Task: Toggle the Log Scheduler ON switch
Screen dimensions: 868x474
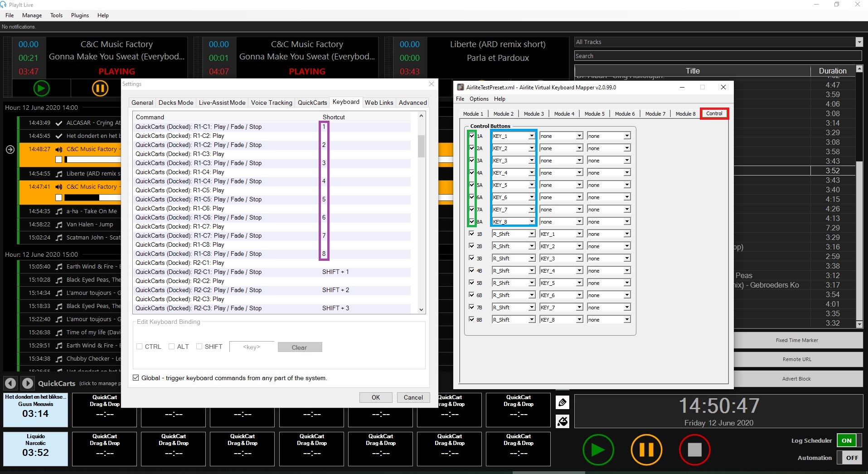Action: click(849, 440)
